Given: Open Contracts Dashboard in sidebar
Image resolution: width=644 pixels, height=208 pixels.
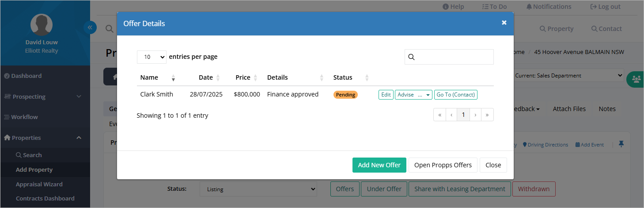Looking at the screenshot, I should [x=45, y=199].
